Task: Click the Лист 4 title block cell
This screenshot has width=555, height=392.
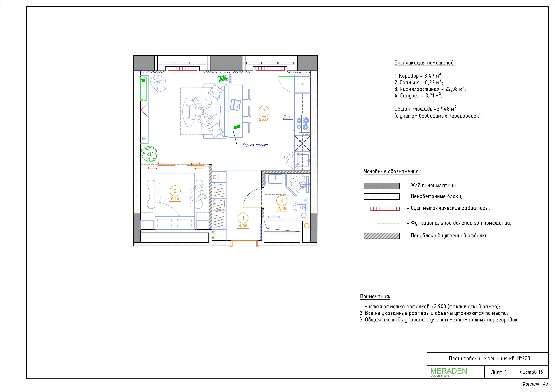Action: coord(499,372)
